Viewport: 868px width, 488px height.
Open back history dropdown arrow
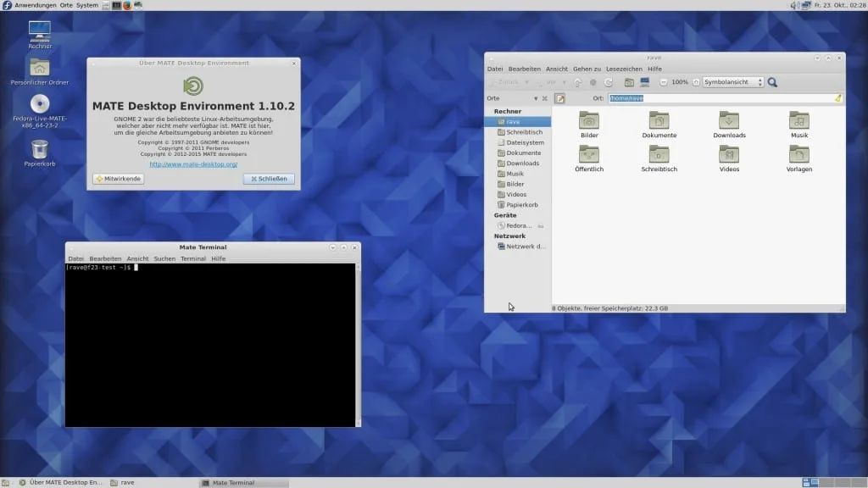click(526, 82)
